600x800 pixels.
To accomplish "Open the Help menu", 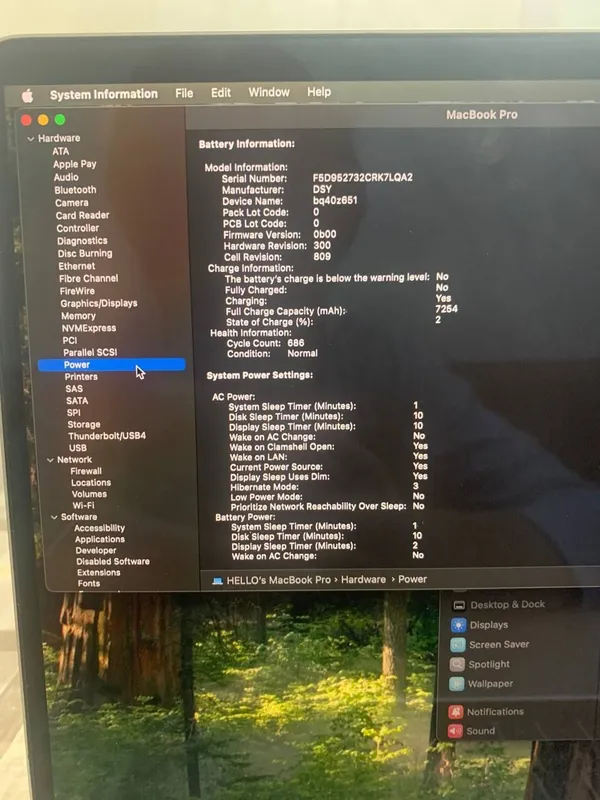I will [319, 92].
